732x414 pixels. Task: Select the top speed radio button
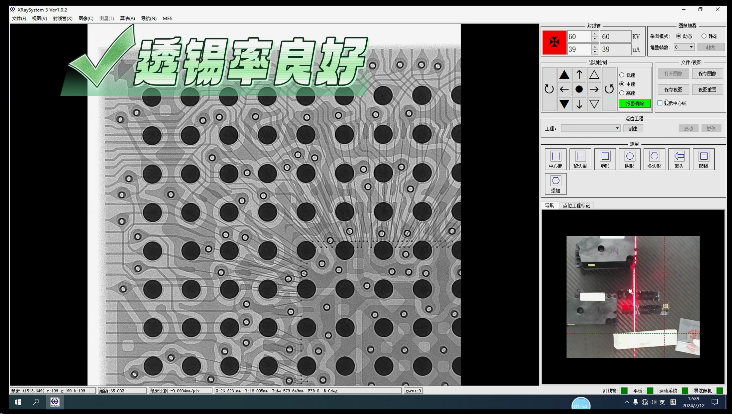tap(622, 75)
